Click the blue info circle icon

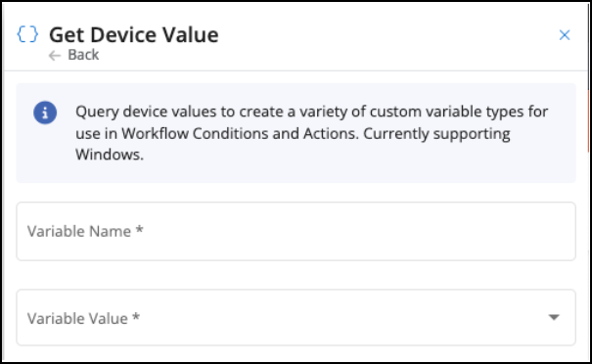click(45, 113)
